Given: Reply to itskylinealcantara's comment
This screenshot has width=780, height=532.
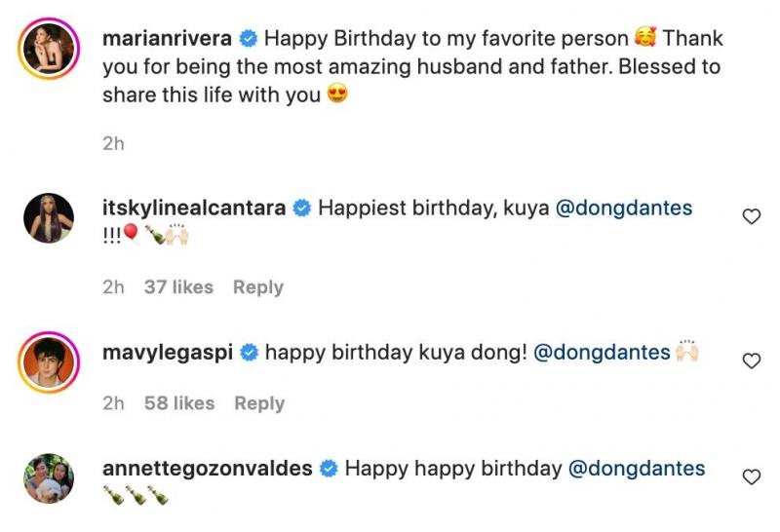Looking at the screenshot, I should click(x=258, y=287).
